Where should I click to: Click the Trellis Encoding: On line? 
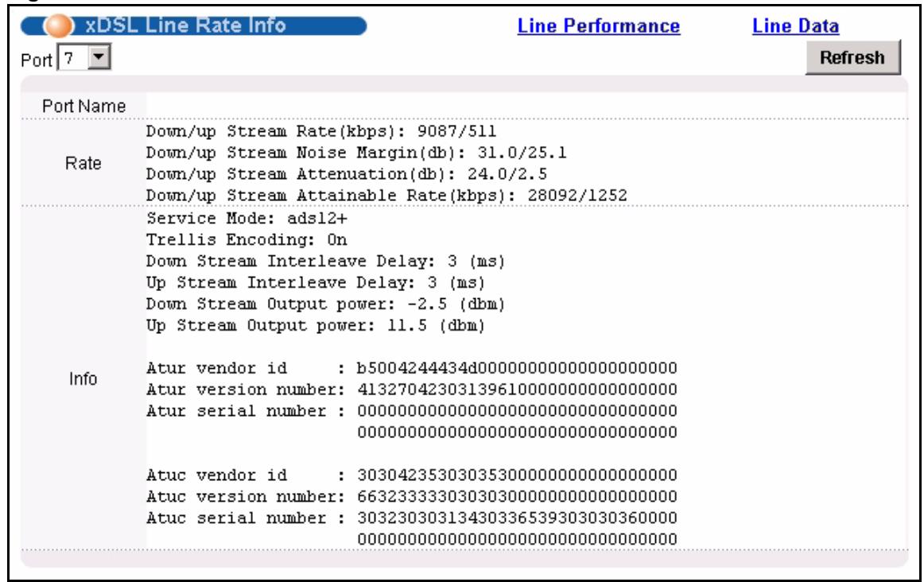pyautogui.click(x=247, y=240)
